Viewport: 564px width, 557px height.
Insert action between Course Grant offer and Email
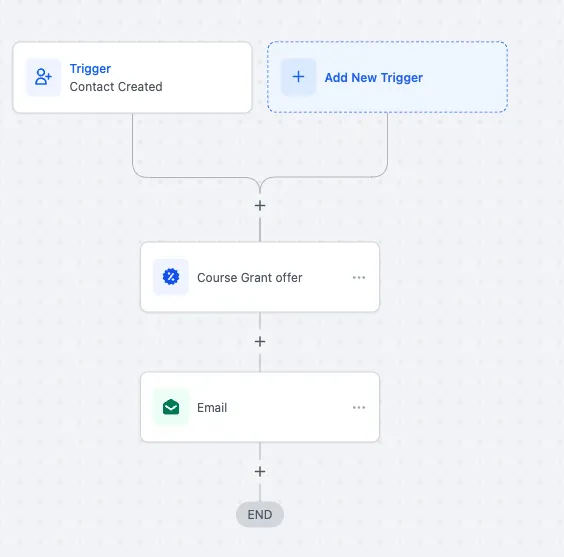pyautogui.click(x=260, y=342)
